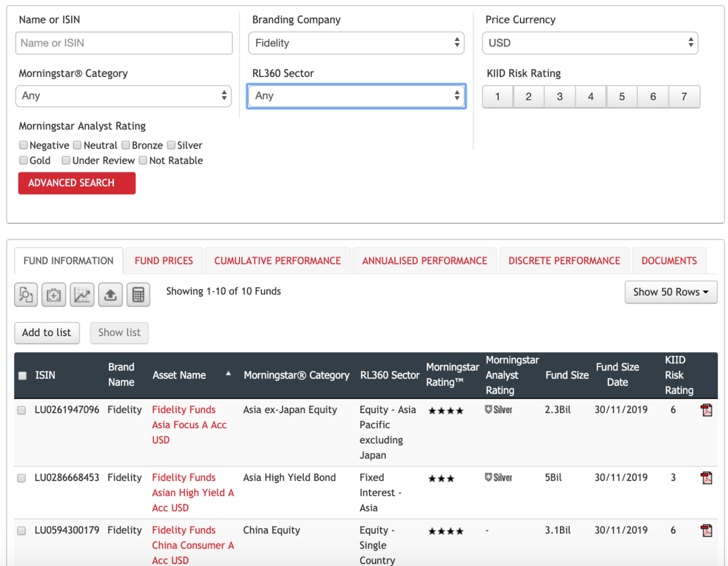Check the Not Ratable rating box
The image size is (728, 566).
[x=143, y=160]
